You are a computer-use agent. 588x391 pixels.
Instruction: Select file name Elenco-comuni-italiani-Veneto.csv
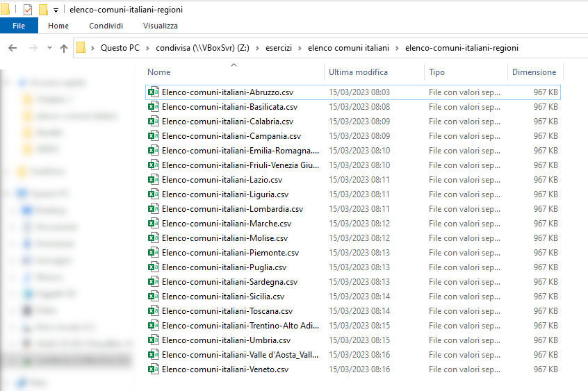(225, 369)
